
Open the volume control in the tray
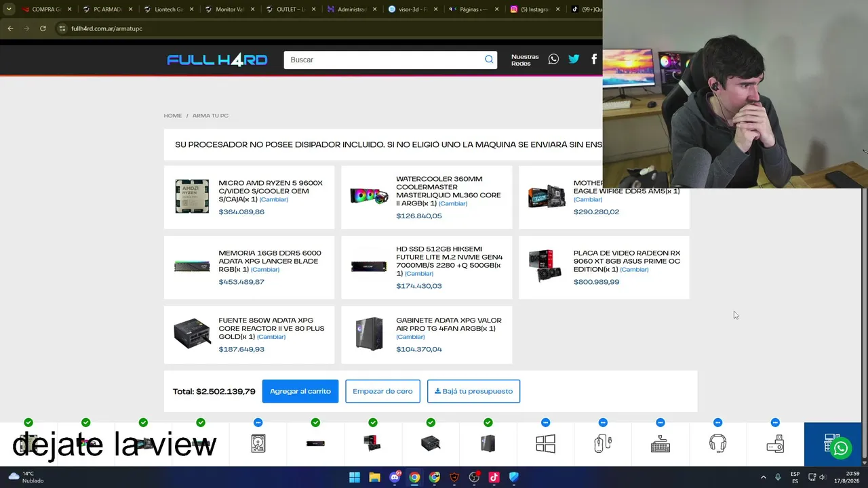coord(824,477)
